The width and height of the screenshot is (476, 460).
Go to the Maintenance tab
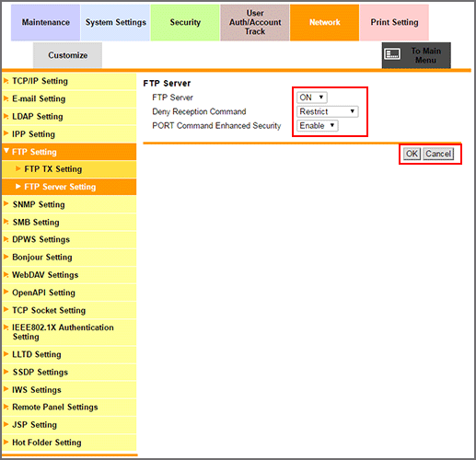[46, 22]
